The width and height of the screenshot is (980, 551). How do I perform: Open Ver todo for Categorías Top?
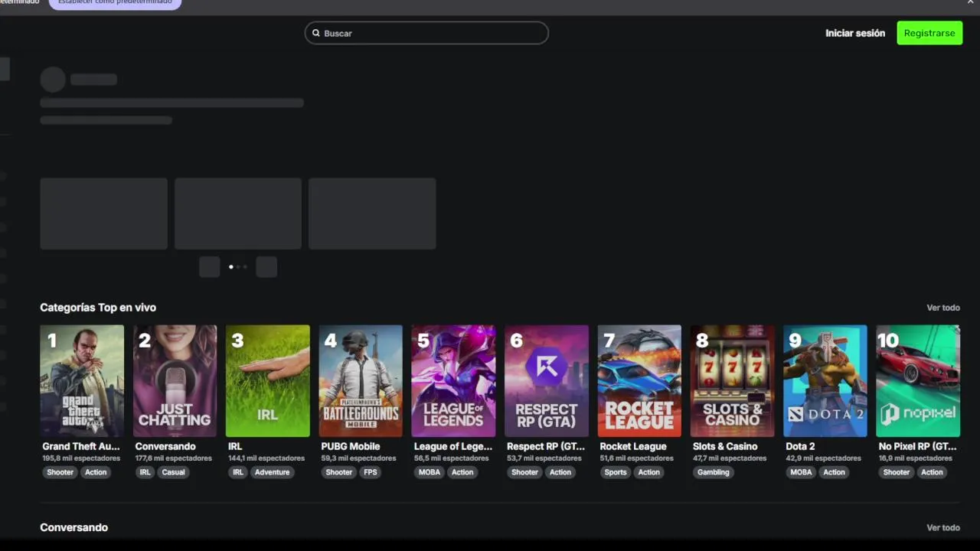943,308
